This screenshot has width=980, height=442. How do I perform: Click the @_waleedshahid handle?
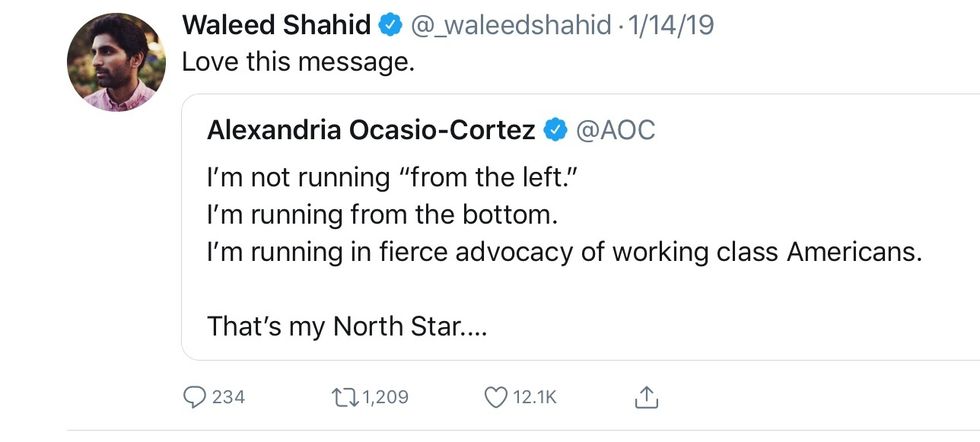click(510, 26)
